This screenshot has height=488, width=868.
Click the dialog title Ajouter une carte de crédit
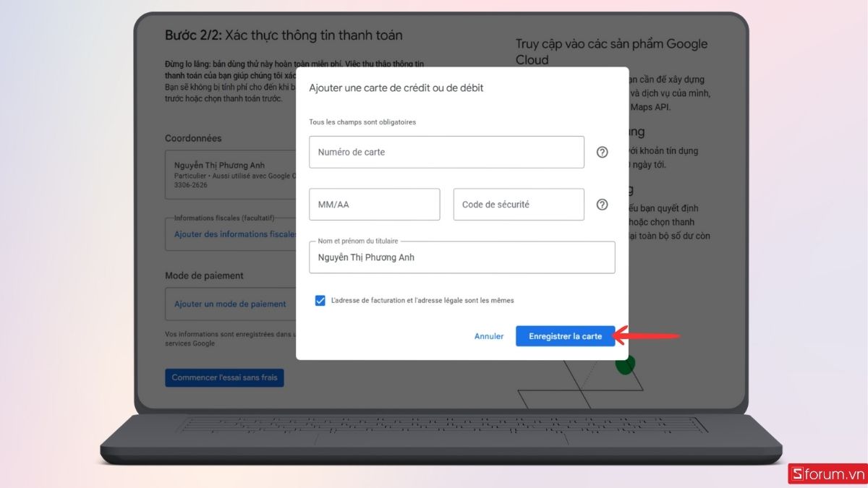click(x=396, y=88)
